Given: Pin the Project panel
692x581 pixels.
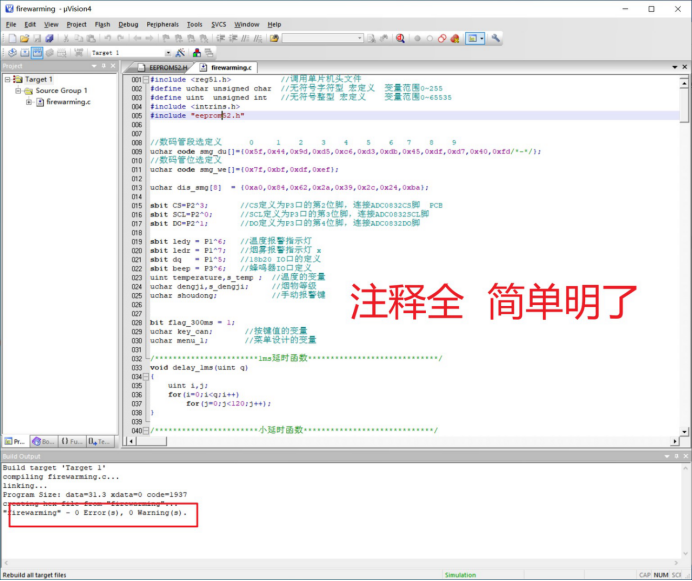Looking at the screenshot, I should pyautogui.click(x=104, y=66).
